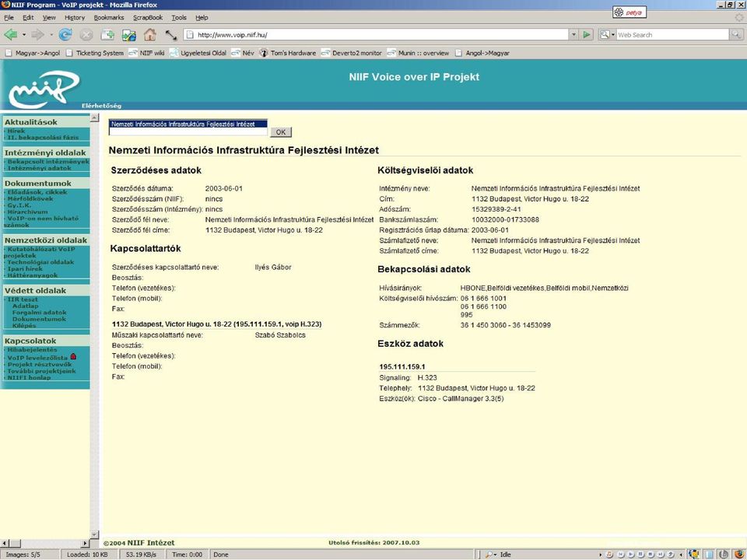Open a new tab with the plus icon
The image size is (747, 560).
[107, 35]
